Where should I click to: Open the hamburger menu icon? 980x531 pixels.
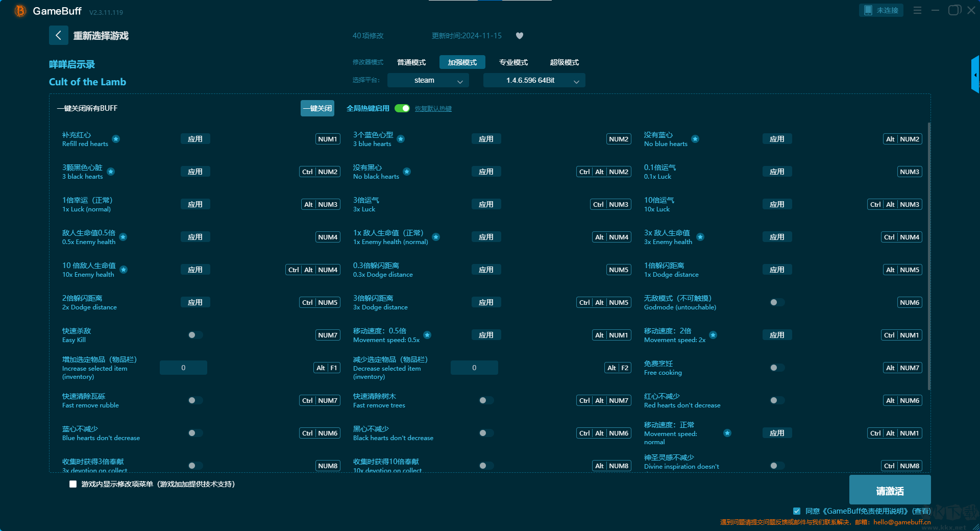(917, 10)
